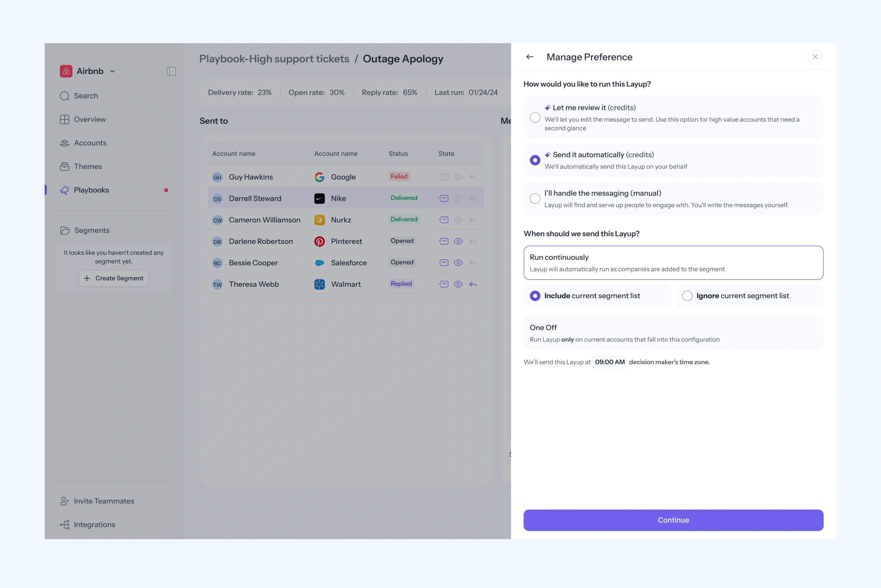
Task: Choose 'Ignore current segment list' radio button
Action: [687, 296]
